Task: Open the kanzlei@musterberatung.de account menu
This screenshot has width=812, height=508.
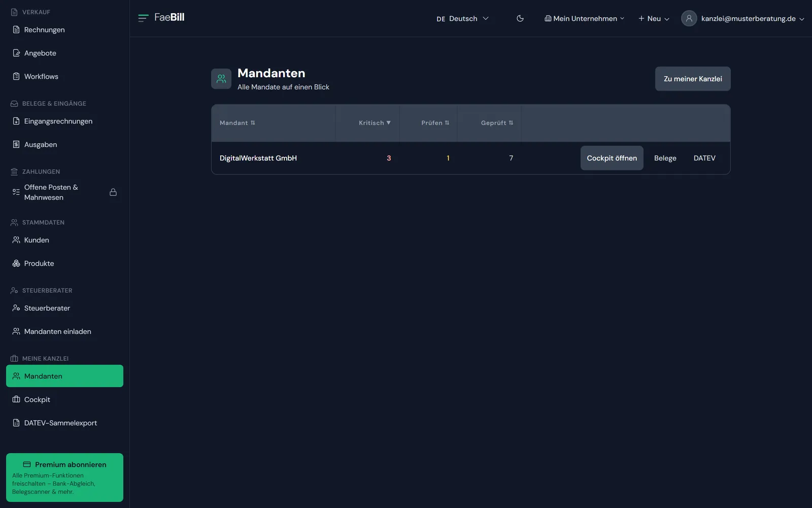Action: click(x=742, y=18)
